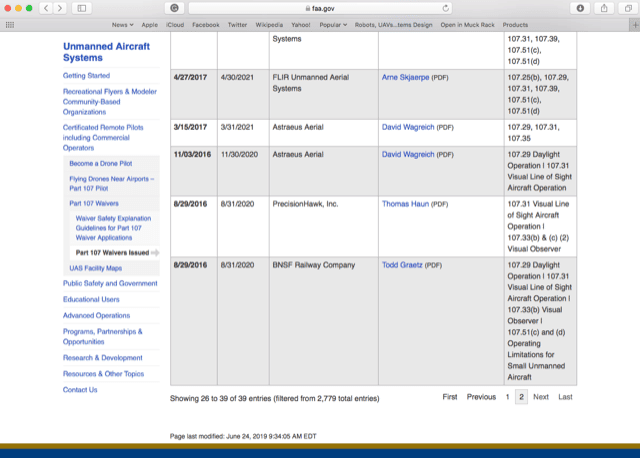Open the new tab plus button
This screenshot has height=458, width=640.
tap(632, 24)
